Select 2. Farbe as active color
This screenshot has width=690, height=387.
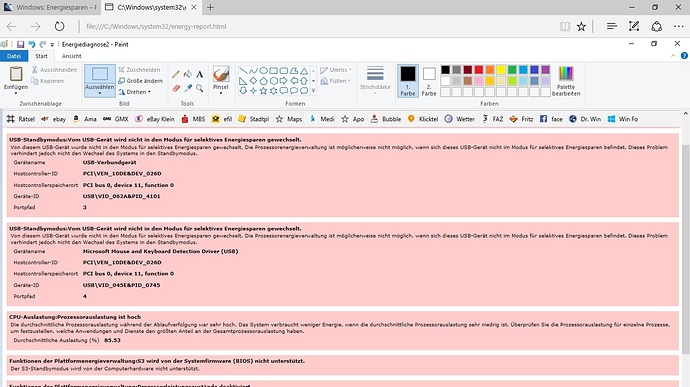tap(429, 81)
